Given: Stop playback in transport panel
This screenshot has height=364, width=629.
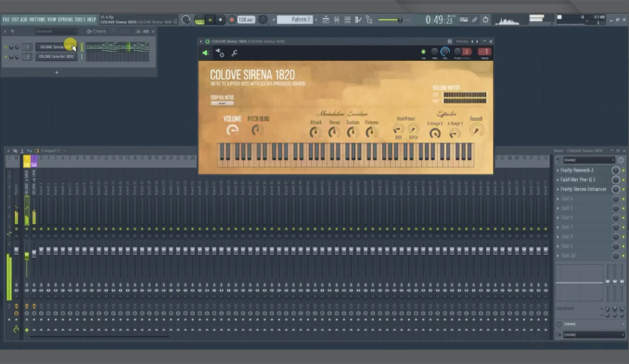Looking at the screenshot, I should coord(220,20).
